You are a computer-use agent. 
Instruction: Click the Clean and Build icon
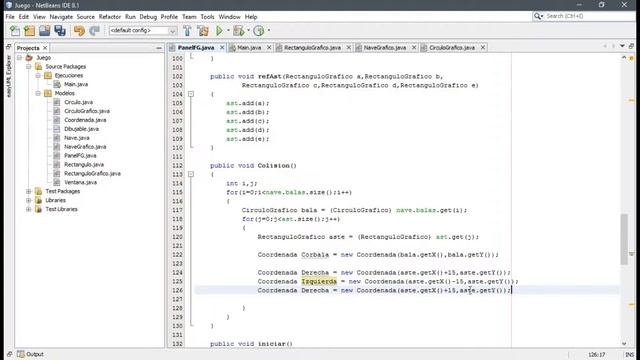pyautogui.click(x=202, y=31)
